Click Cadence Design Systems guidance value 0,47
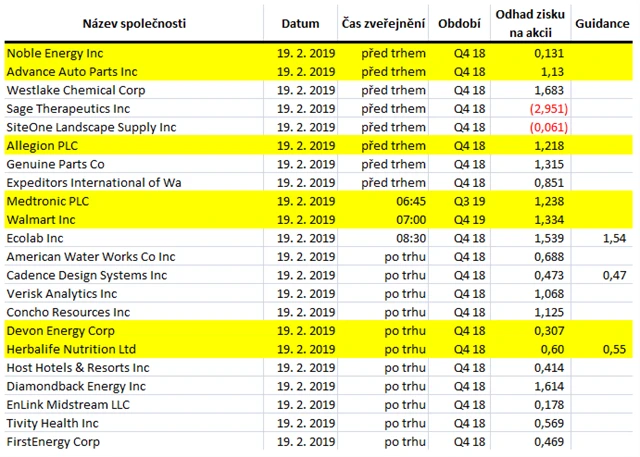This screenshot has height=457, width=640. point(614,275)
